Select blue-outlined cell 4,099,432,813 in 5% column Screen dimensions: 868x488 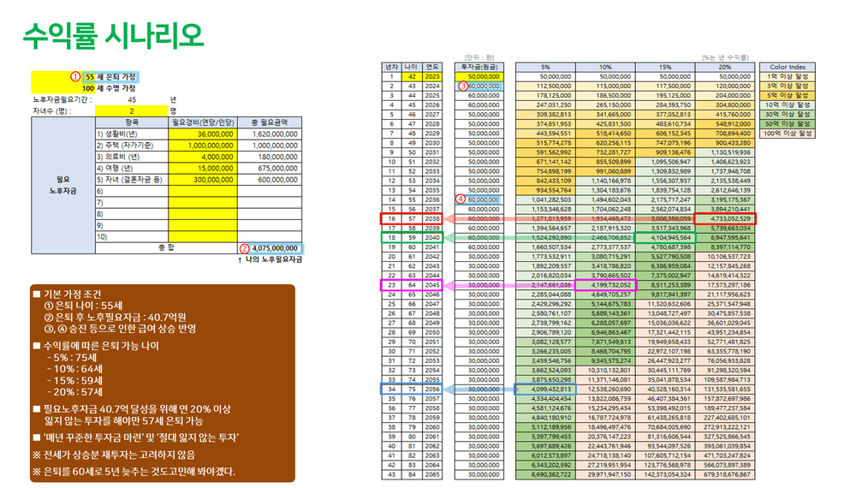click(x=545, y=390)
